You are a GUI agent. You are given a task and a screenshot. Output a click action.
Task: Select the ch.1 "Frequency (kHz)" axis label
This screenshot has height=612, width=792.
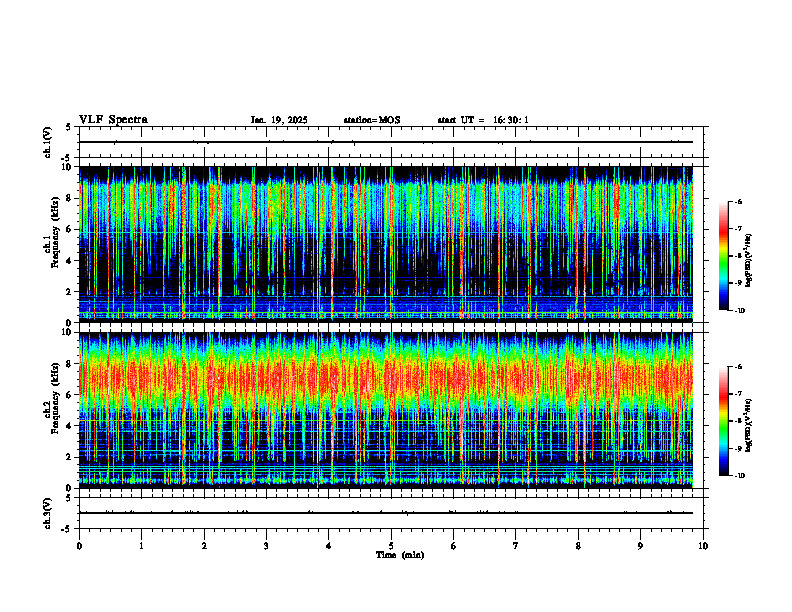coord(55,233)
